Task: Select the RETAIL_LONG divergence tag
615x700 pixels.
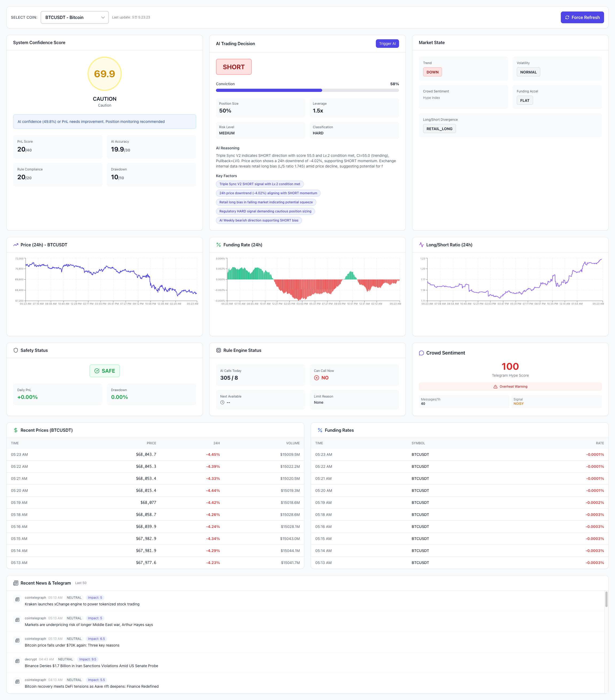Action: point(439,129)
